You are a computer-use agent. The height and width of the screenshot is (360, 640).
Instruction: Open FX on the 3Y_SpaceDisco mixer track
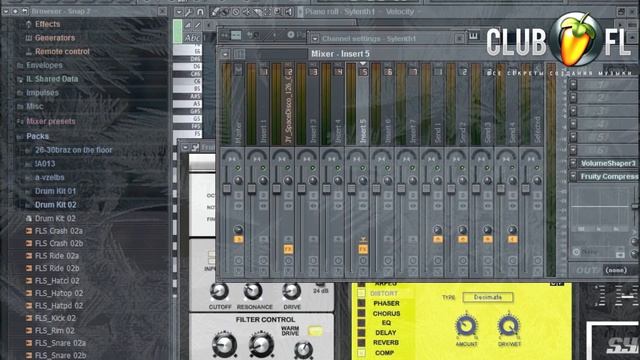coord(288,249)
